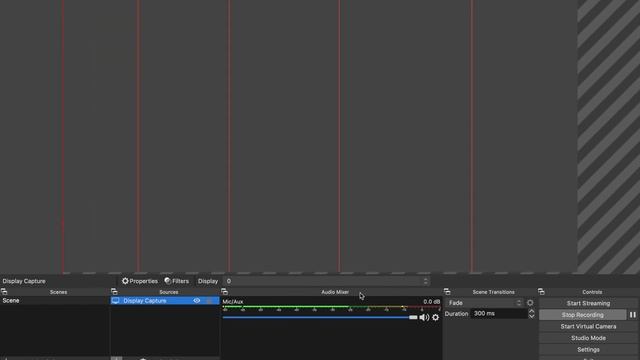Click Stop Recording
The image size is (640, 360).
(582, 315)
